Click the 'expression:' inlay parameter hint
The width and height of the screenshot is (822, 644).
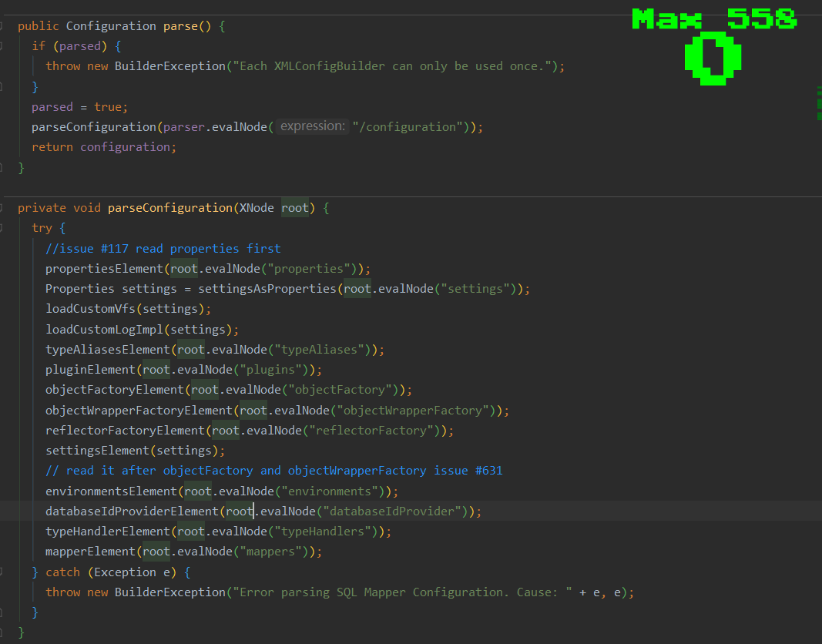(x=313, y=126)
